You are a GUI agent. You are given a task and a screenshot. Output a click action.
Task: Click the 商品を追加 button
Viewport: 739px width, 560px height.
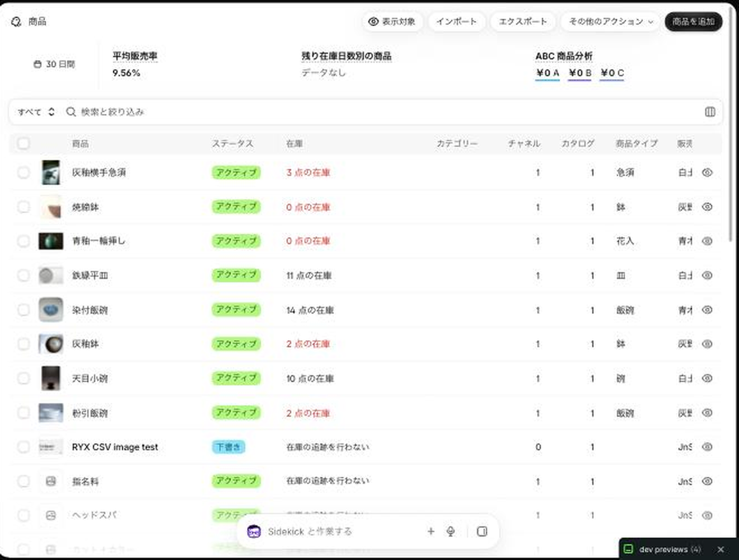tap(693, 22)
